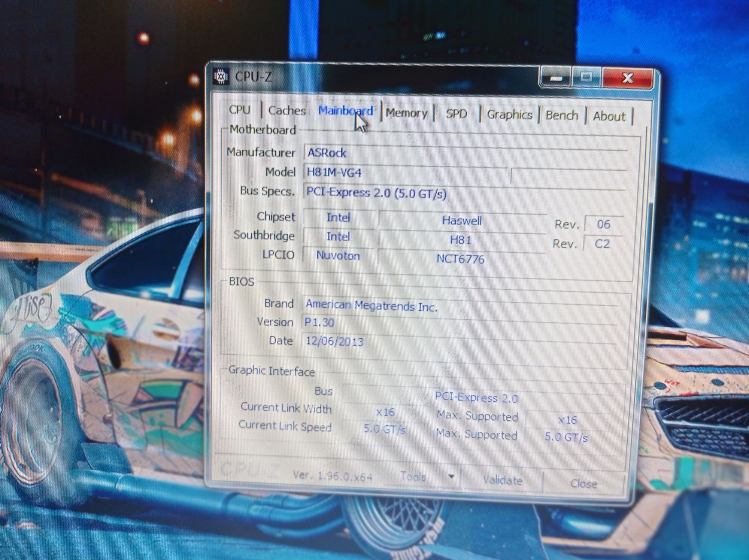749x560 pixels.
Task: Click the chipset revision 06
Action: [x=604, y=224]
